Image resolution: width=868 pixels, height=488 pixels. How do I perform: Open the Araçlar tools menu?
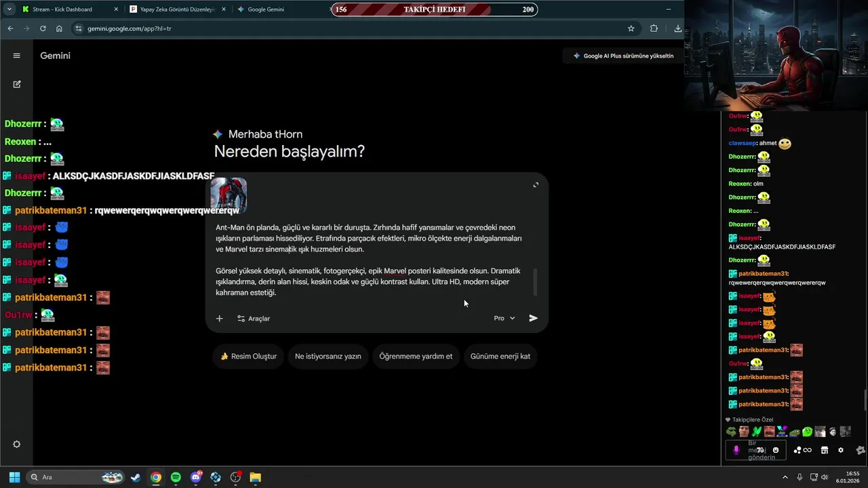253,319
